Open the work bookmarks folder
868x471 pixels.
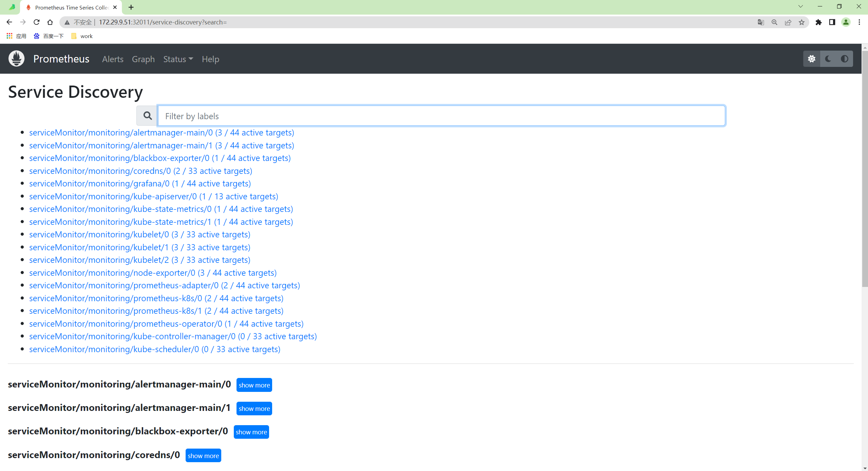82,36
